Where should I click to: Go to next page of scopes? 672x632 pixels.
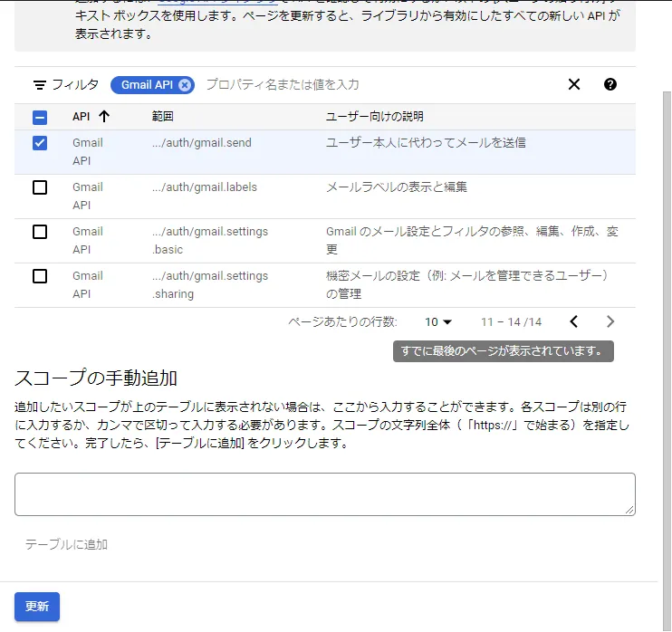(610, 321)
